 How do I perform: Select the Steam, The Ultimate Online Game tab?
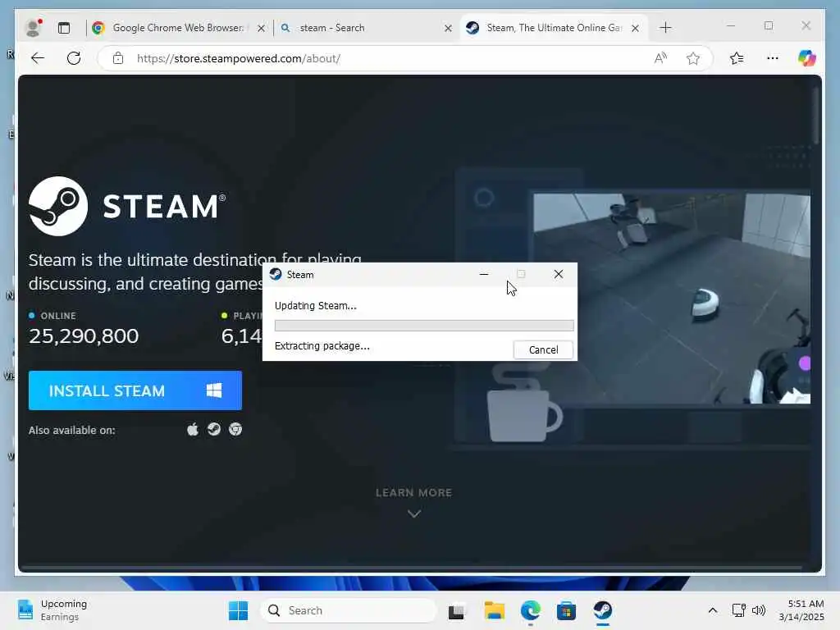(554, 28)
